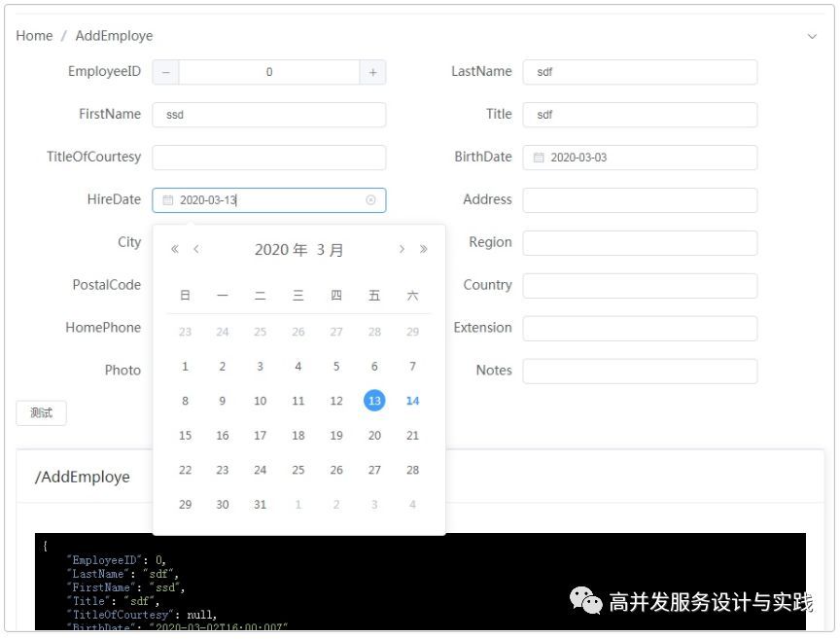
Task: Select the highlighted date 13
Action: (374, 400)
